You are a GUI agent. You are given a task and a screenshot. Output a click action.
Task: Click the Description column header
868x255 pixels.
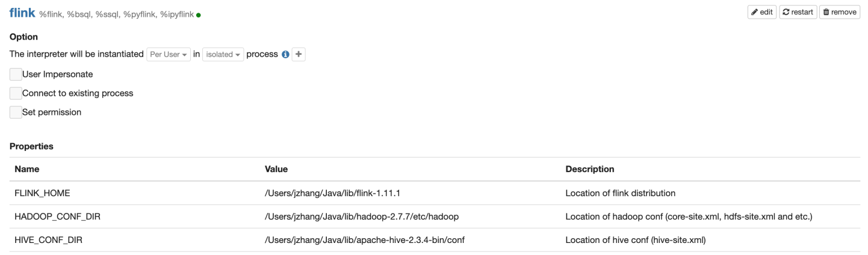click(x=590, y=169)
